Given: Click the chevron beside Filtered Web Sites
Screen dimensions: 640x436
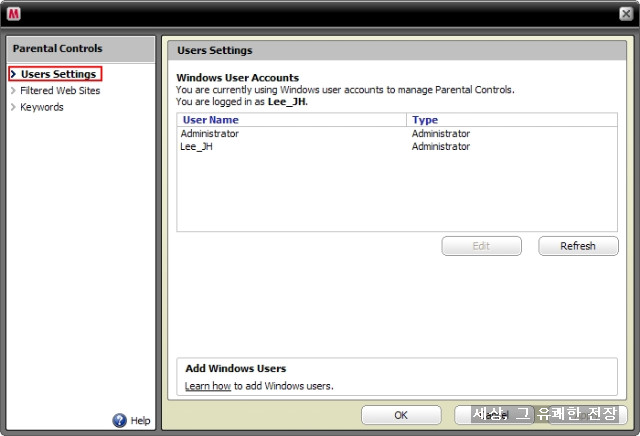Looking at the screenshot, I should point(13,91).
